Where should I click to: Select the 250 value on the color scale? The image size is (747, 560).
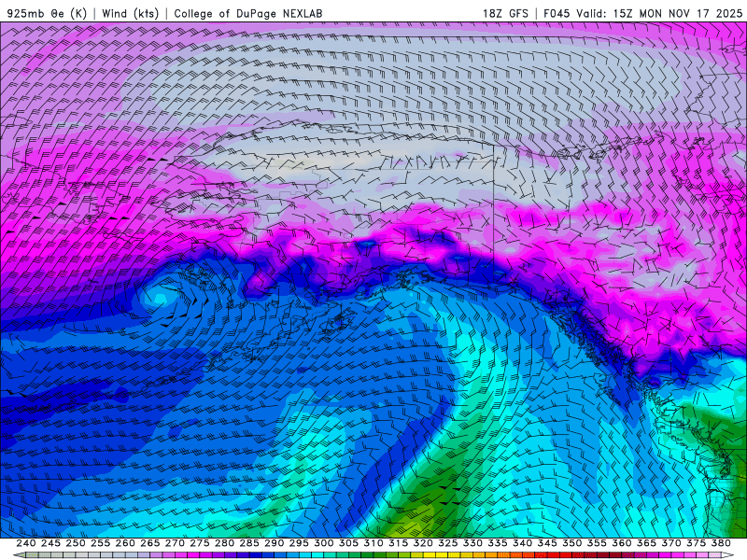(76, 543)
